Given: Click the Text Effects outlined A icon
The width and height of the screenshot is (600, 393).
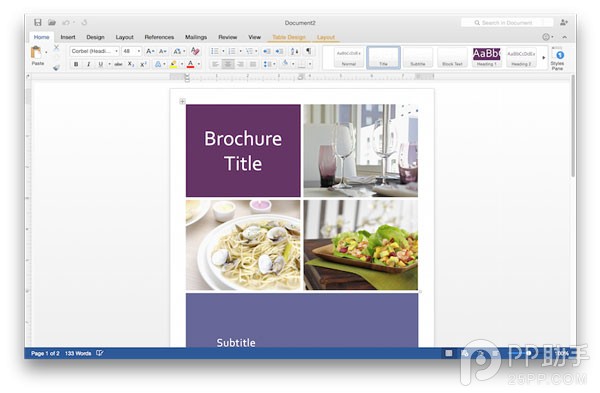Looking at the screenshot, I should tap(158, 64).
